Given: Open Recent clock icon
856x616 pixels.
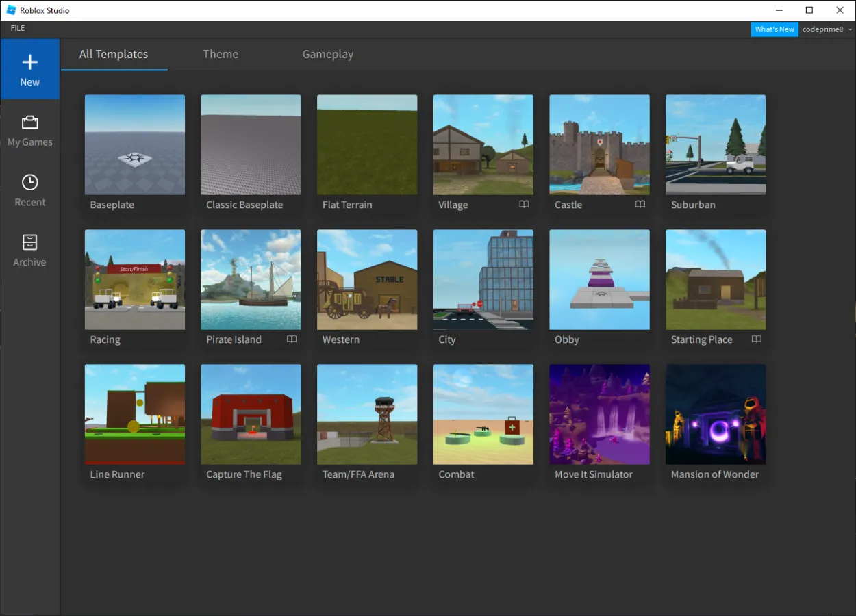Looking at the screenshot, I should (29, 182).
